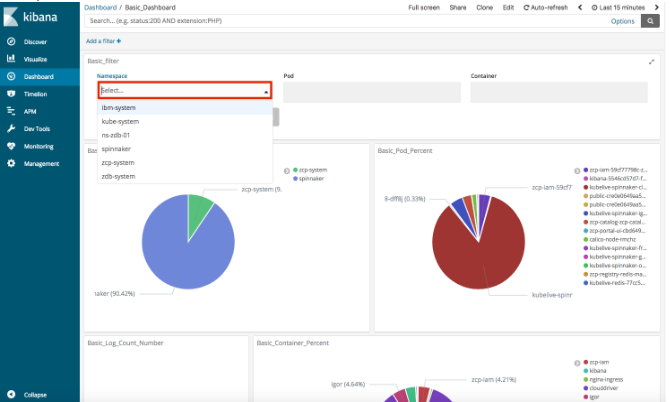
Task: Choose ibm-system from namespace list
Action: [x=185, y=107]
